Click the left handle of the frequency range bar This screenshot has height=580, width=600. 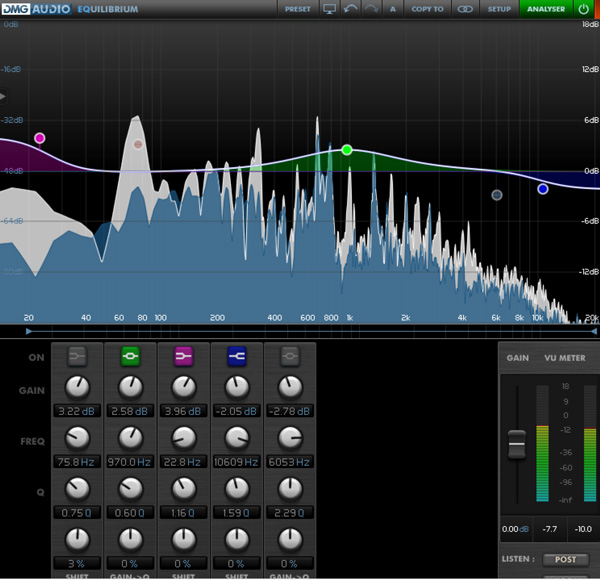point(28,331)
